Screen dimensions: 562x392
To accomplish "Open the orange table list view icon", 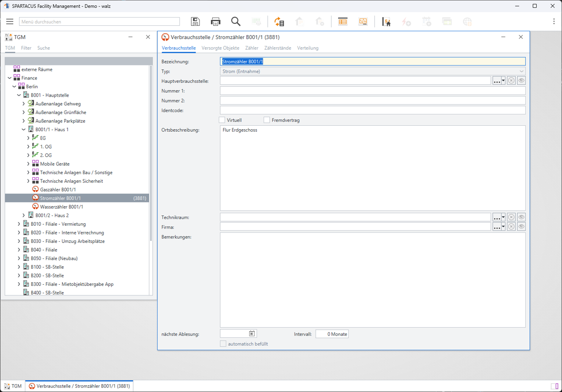I will tap(342, 21).
